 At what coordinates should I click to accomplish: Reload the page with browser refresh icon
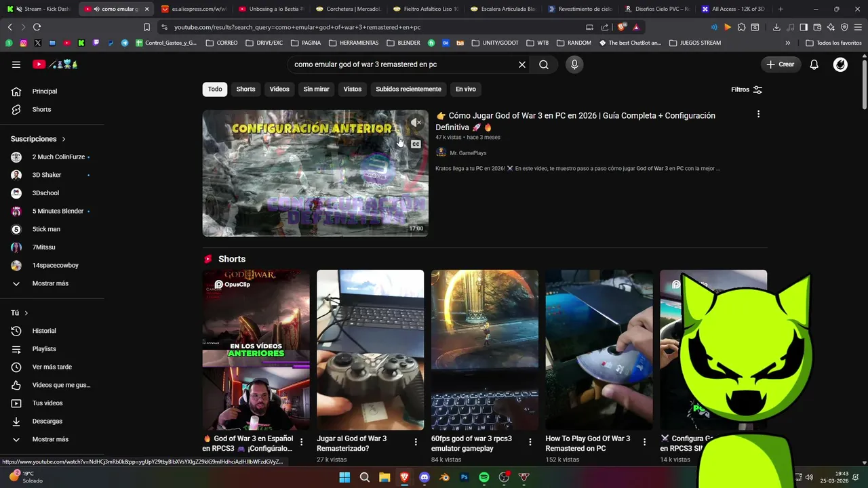click(37, 27)
